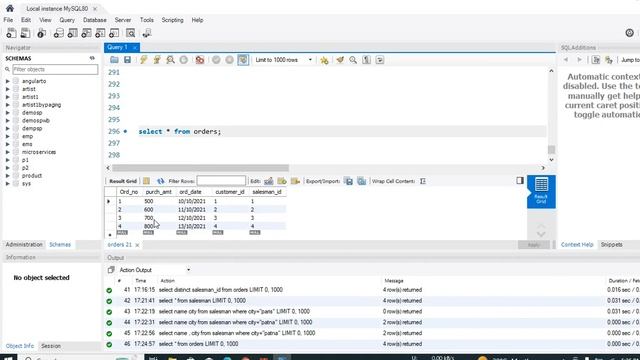Toggle the result side panel visibility icon
The image size is (640, 360).
tap(520, 180)
